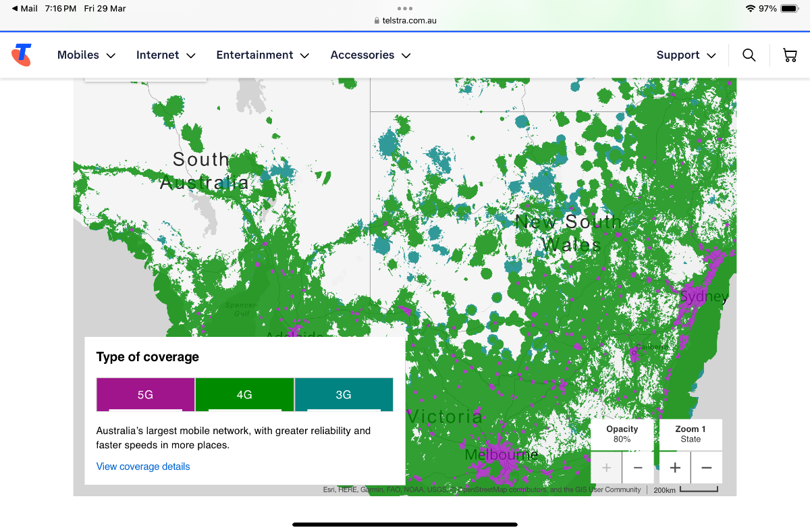Toggle the 3G coverage layer
The image size is (810, 532).
pyautogui.click(x=344, y=395)
